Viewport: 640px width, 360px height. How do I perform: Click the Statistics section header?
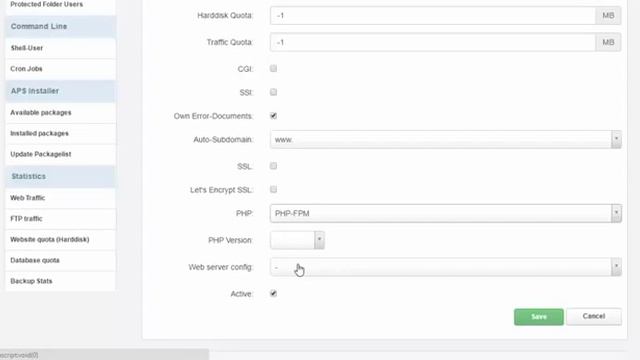60,176
